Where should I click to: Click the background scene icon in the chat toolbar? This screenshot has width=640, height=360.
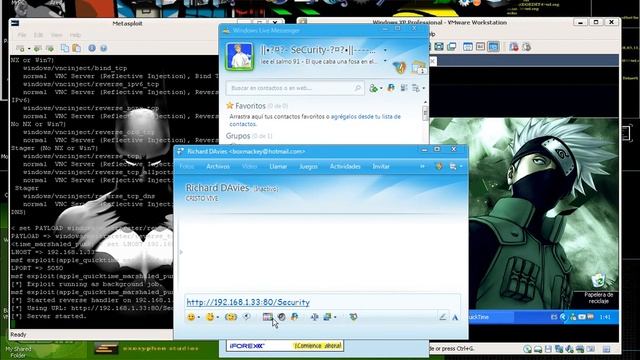[x=327, y=317]
